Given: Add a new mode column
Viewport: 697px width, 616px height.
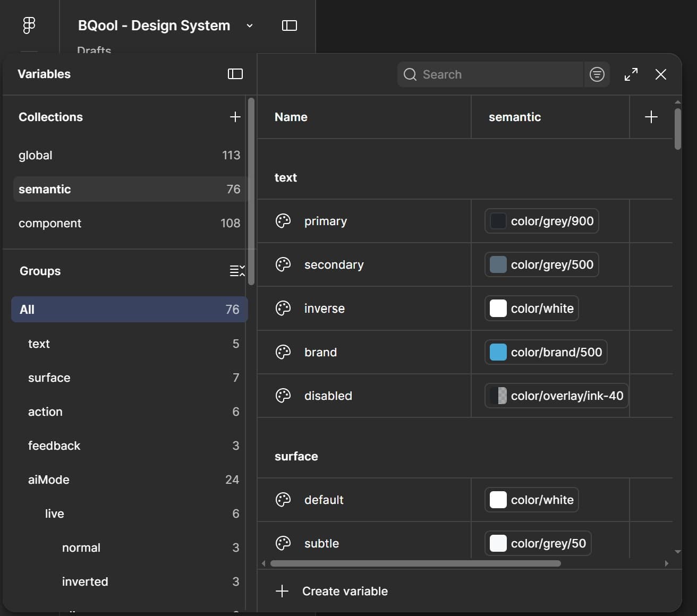Looking at the screenshot, I should point(651,117).
